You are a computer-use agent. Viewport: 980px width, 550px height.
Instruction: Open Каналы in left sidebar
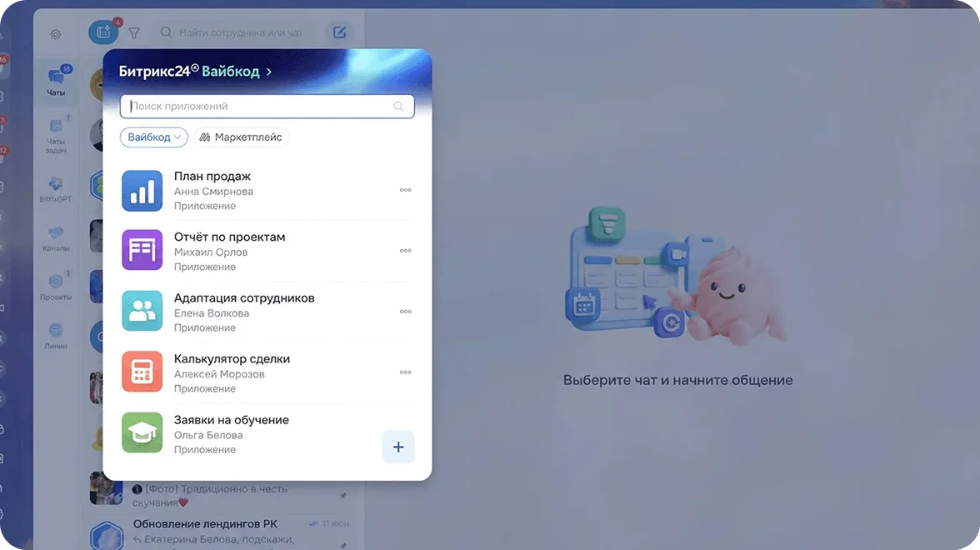[x=56, y=238]
